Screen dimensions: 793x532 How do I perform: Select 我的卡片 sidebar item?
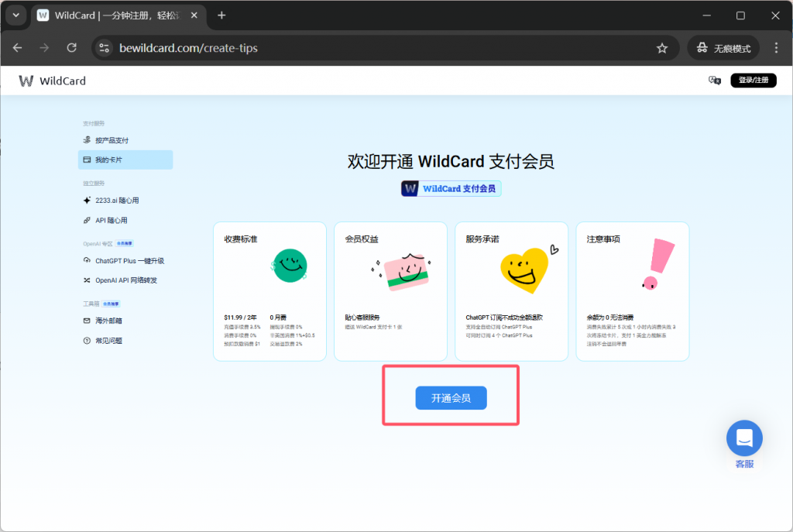click(x=125, y=160)
